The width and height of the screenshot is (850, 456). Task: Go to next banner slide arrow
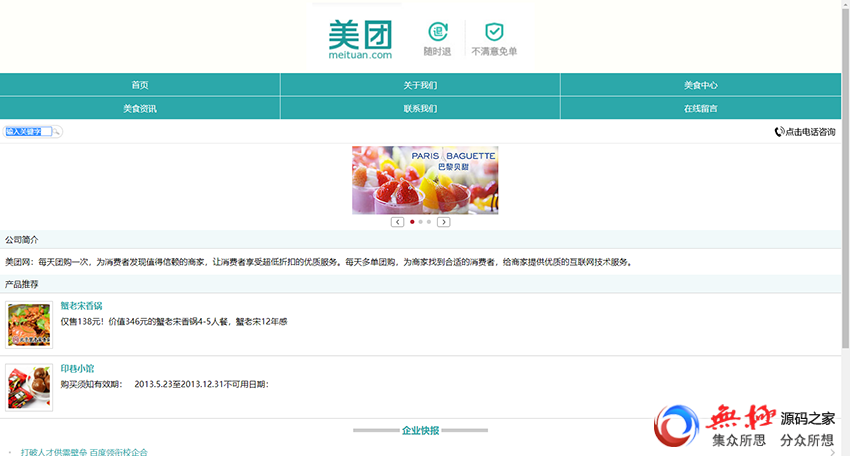tap(443, 222)
